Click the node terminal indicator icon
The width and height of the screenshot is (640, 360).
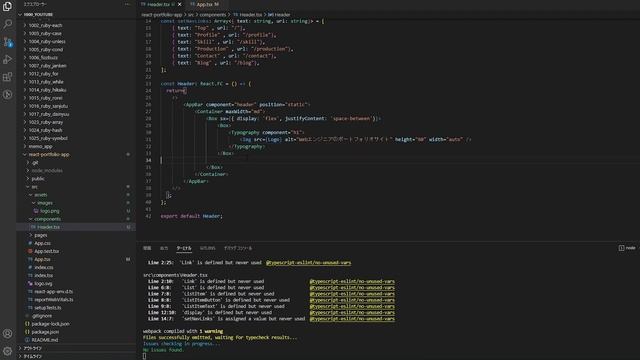621,248
